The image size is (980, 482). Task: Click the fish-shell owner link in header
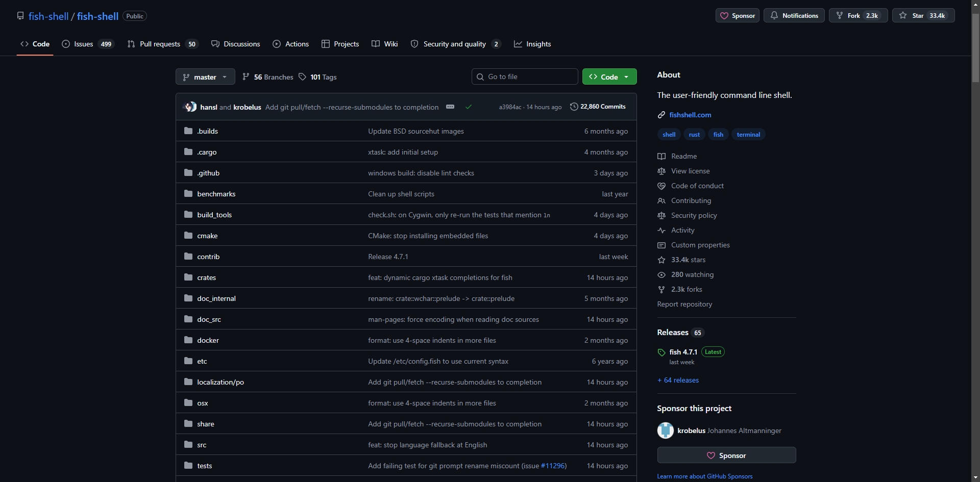tap(48, 16)
